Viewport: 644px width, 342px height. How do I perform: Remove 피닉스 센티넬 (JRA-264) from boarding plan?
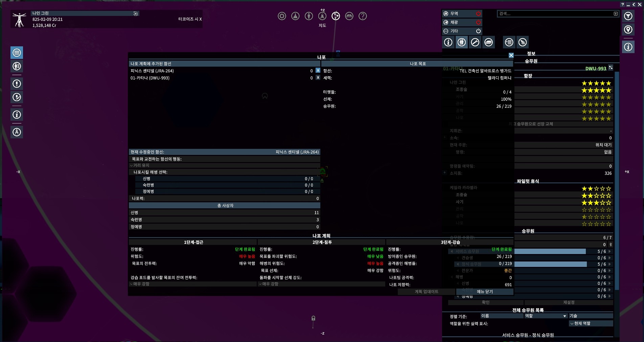pyautogui.click(x=318, y=70)
